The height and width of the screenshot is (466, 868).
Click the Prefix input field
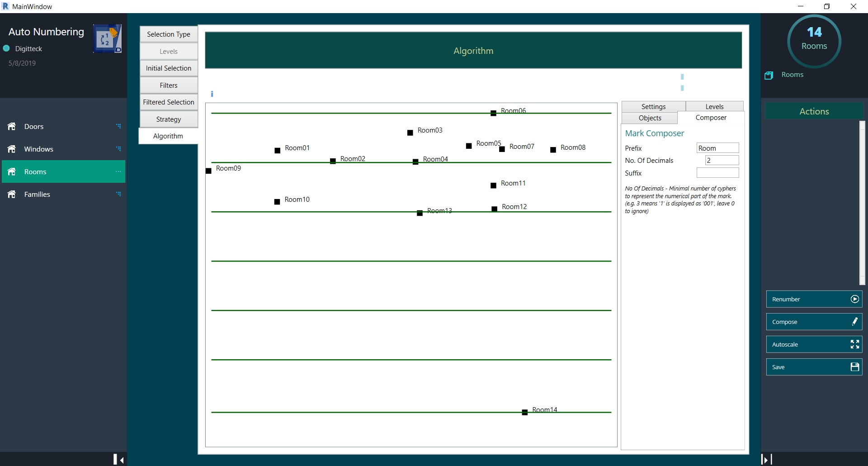point(718,148)
